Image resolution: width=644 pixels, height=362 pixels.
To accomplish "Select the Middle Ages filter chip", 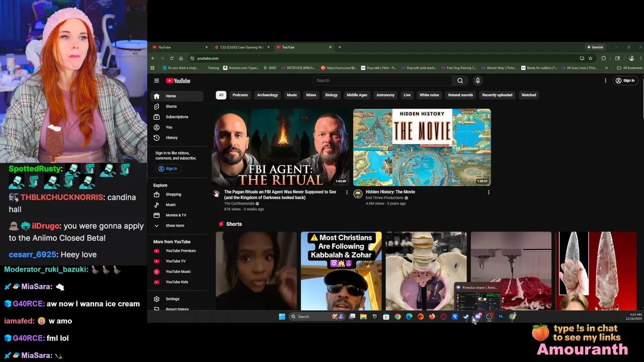I will [x=357, y=95].
